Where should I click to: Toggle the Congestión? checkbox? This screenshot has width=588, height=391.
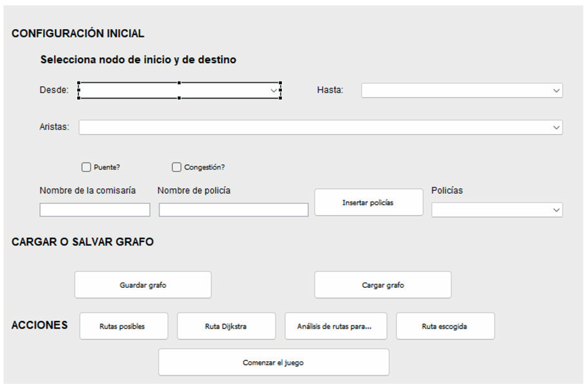click(x=177, y=167)
